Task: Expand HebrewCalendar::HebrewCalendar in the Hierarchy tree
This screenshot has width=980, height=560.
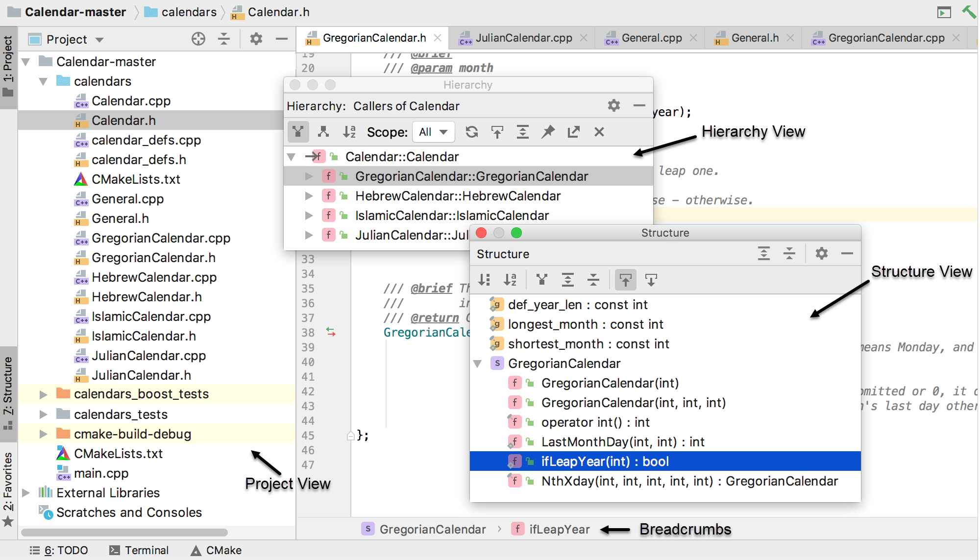Action: [x=309, y=195]
